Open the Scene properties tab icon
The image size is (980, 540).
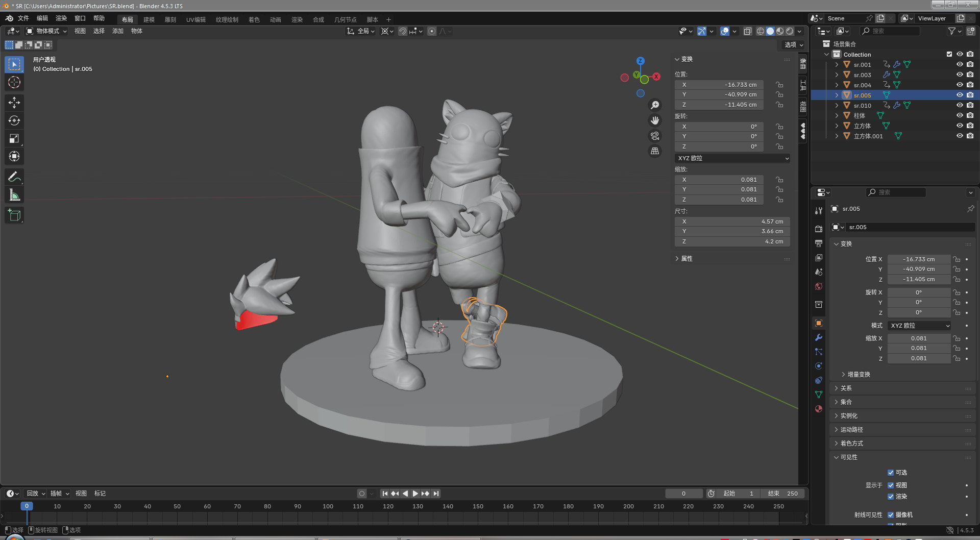pyautogui.click(x=819, y=272)
